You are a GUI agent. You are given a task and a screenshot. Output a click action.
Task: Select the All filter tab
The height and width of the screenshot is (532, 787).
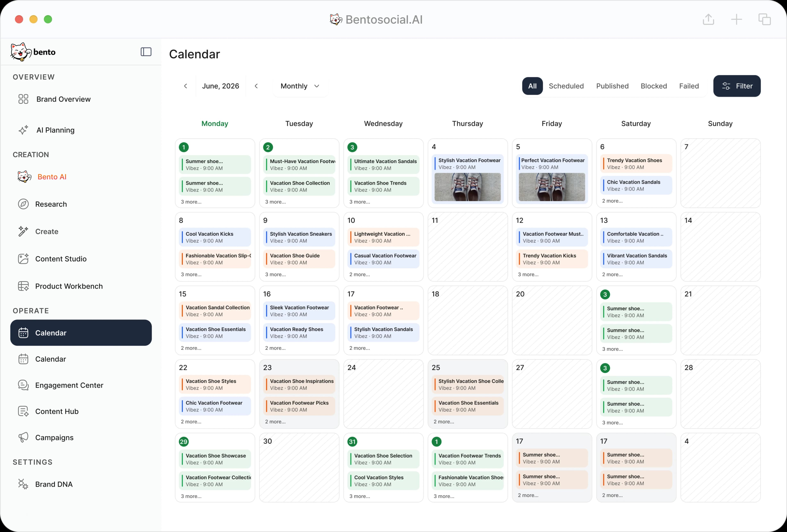tap(532, 86)
